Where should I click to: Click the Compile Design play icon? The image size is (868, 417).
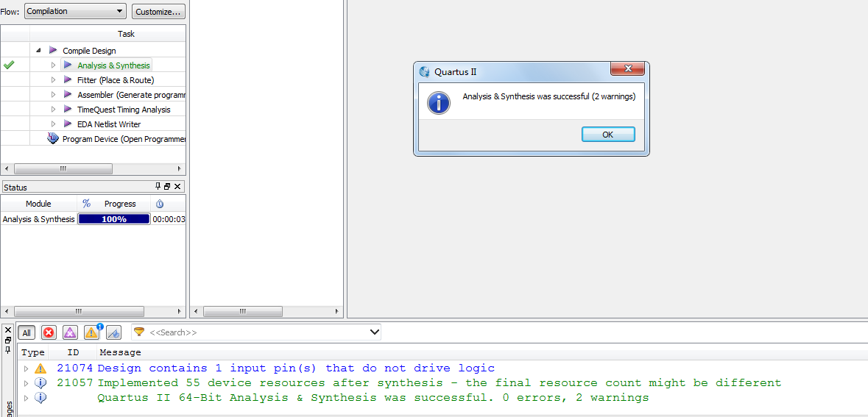[53, 50]
